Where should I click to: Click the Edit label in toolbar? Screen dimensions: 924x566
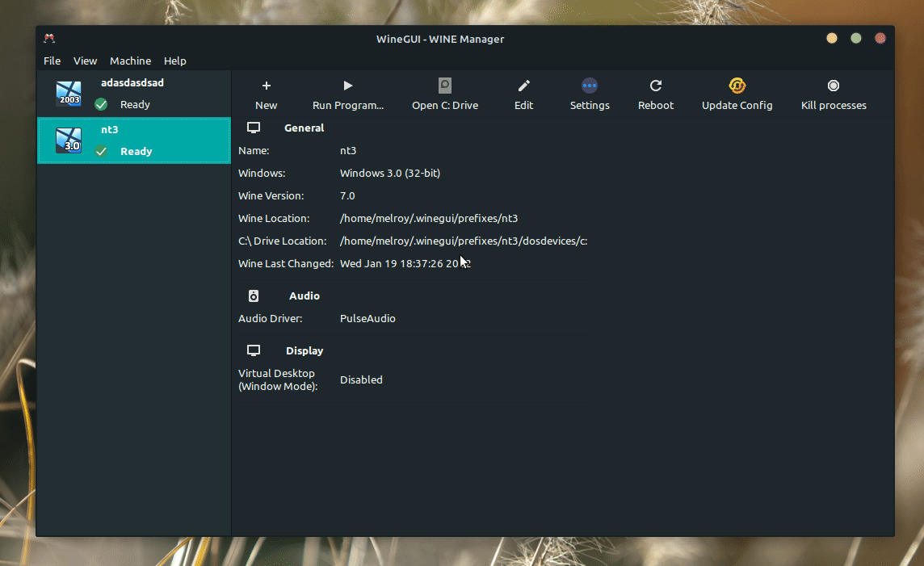[524, 106]
